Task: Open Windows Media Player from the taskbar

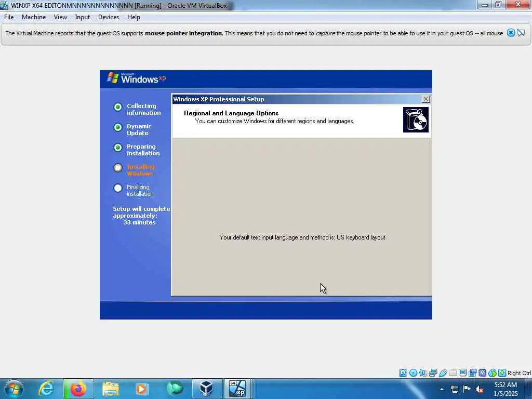Action: click(141, 389)
